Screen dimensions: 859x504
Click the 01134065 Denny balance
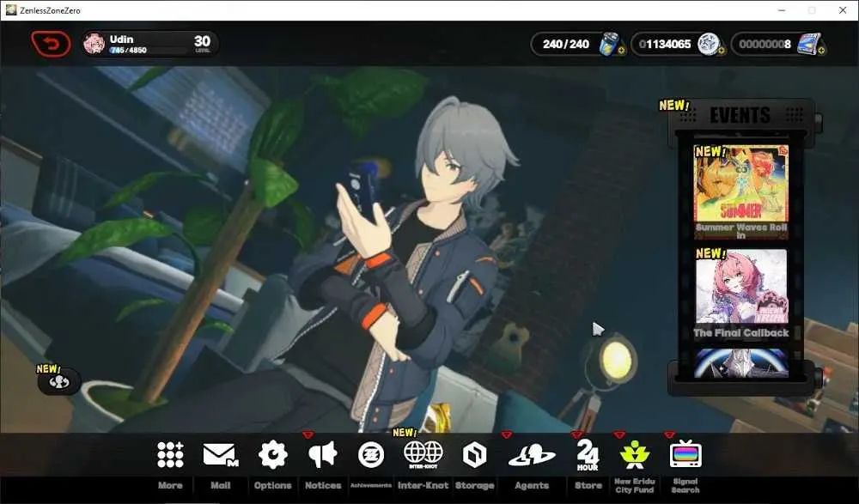click(x=665, y=44)
